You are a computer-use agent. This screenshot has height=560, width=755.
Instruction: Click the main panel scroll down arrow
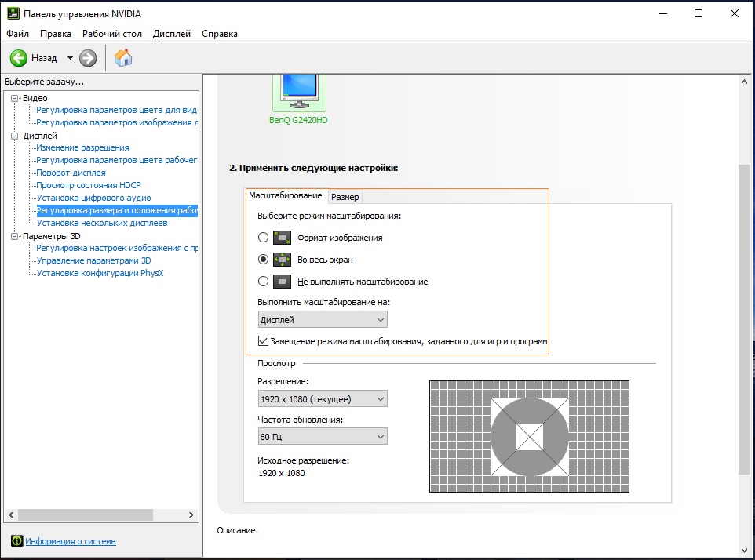[x=745, y=551]
